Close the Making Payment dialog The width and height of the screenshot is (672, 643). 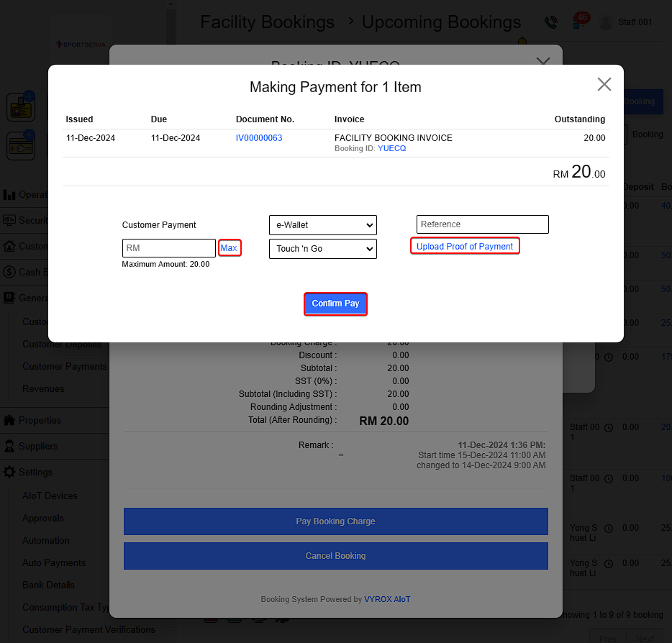[604, 84]
